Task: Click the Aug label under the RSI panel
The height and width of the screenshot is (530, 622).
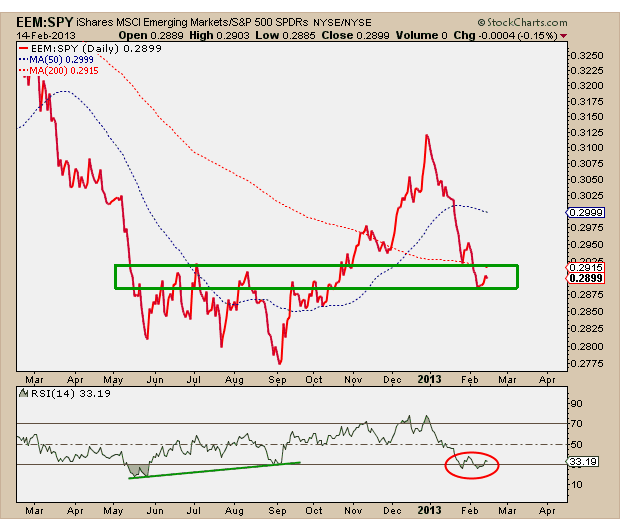Action: pyautogui.click(x=234, y=511)
